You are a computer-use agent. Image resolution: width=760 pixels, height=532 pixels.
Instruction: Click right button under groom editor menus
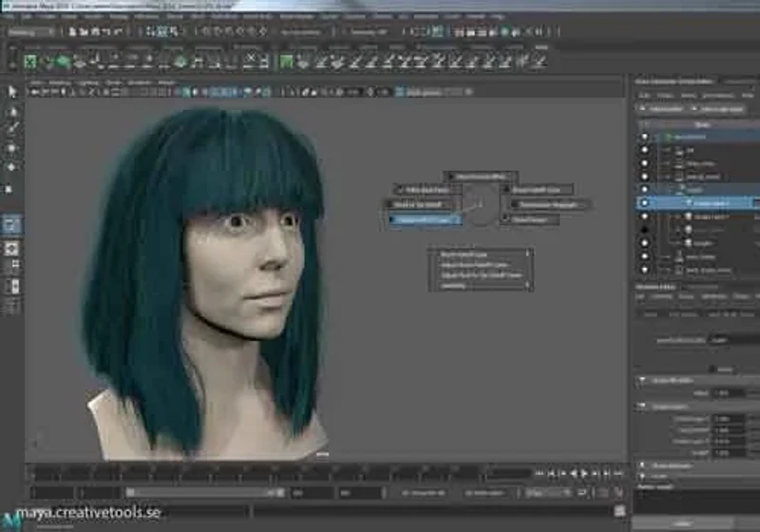(x=717, y=109)
